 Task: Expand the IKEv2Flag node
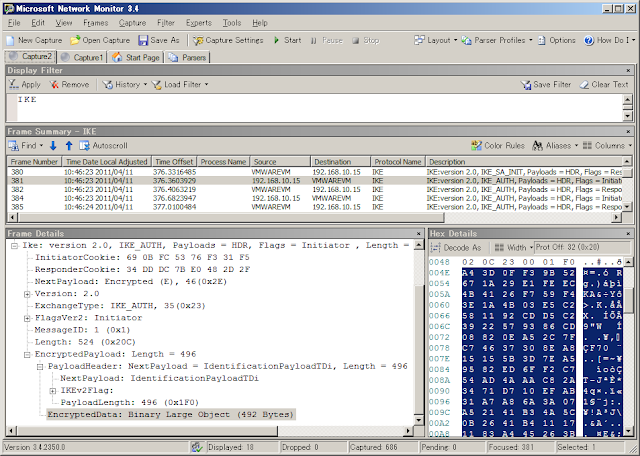[53, 391]
